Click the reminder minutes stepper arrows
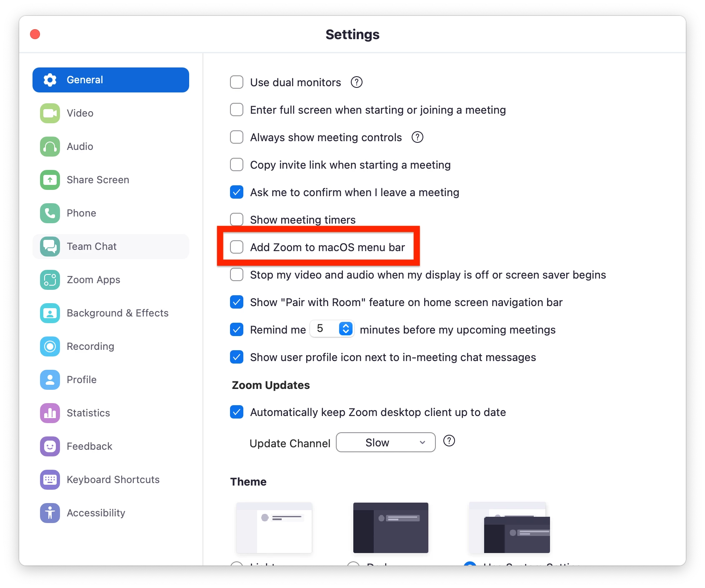The image size is (705, 588). click(x=346, y=329)
